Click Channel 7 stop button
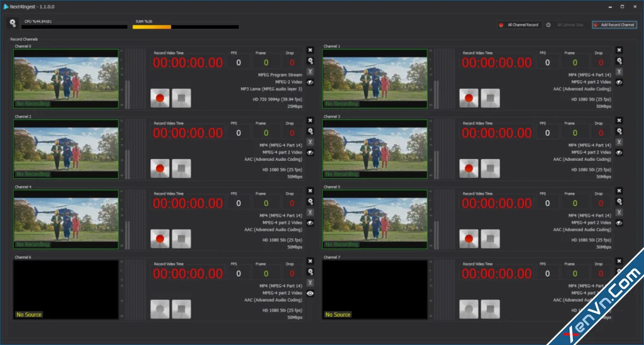This screenshot has height=345, width=644. 490,309
